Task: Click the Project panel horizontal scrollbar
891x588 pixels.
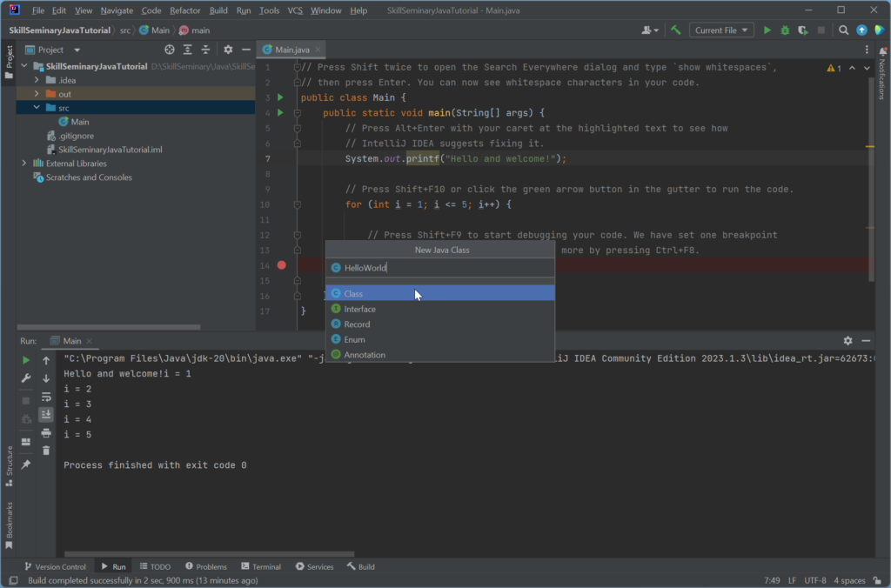Action: (x=109, y=327)
